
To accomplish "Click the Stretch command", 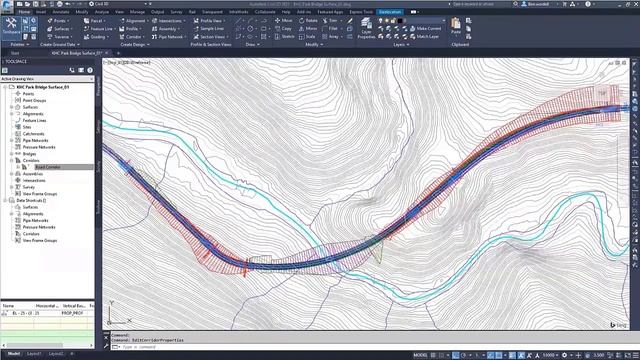I will [284, 37].
